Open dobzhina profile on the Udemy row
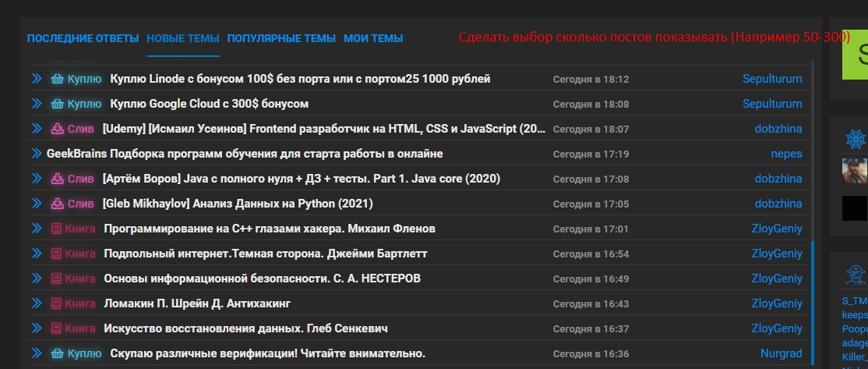 tap(778, 129)
